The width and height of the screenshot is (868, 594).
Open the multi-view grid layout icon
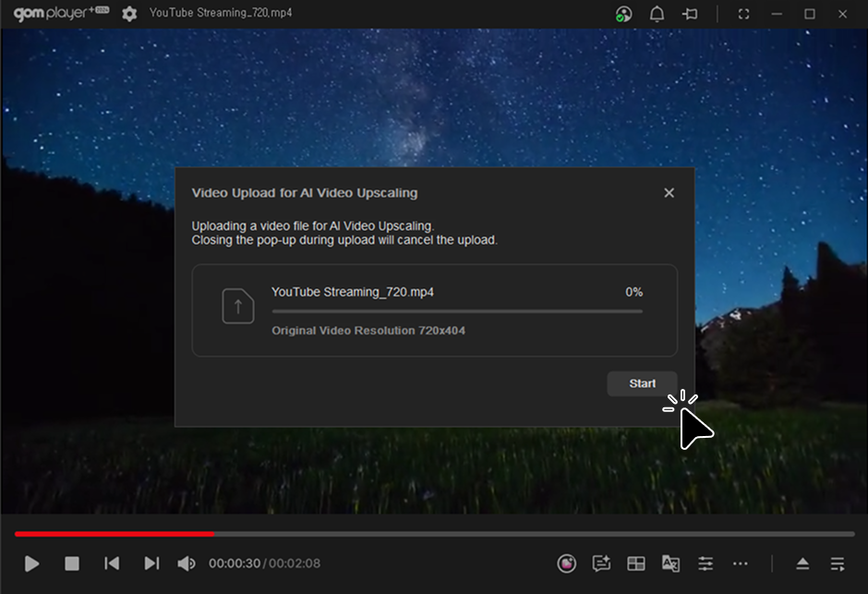(x=636, y=563)
